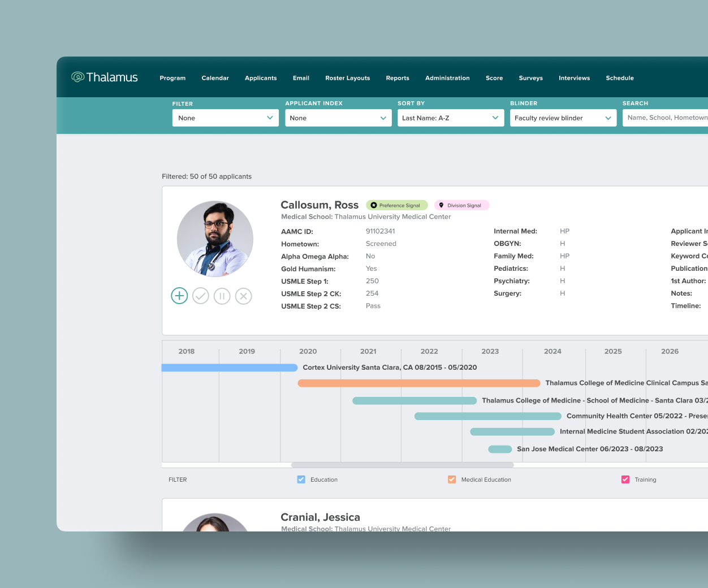Disable the Medical Education filter
Image resolution: width=708 pixels, height=588 pixels.
(x=452, y=479)
